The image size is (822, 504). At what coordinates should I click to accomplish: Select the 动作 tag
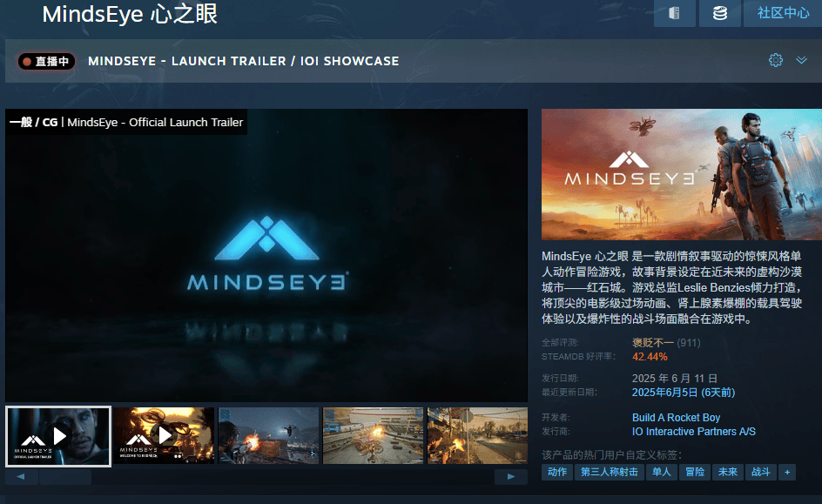pyautogui.click(x=556, y=472)
